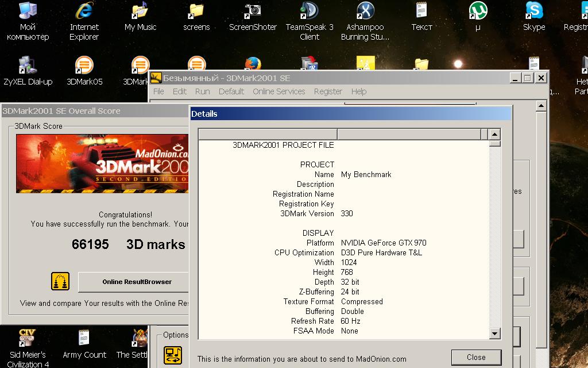Open the Help menu
Screen dimensions: 588x368
click(x=358, y=91)
